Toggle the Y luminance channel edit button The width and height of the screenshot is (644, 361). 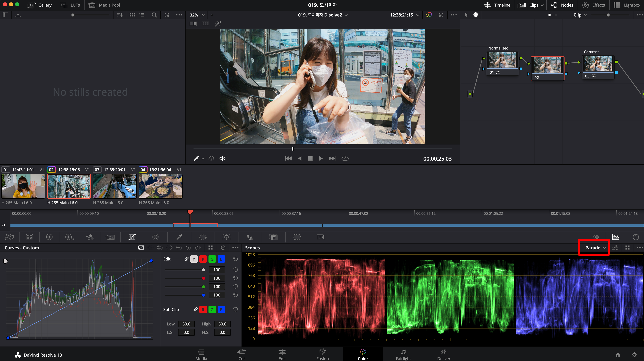pos(194,259)
